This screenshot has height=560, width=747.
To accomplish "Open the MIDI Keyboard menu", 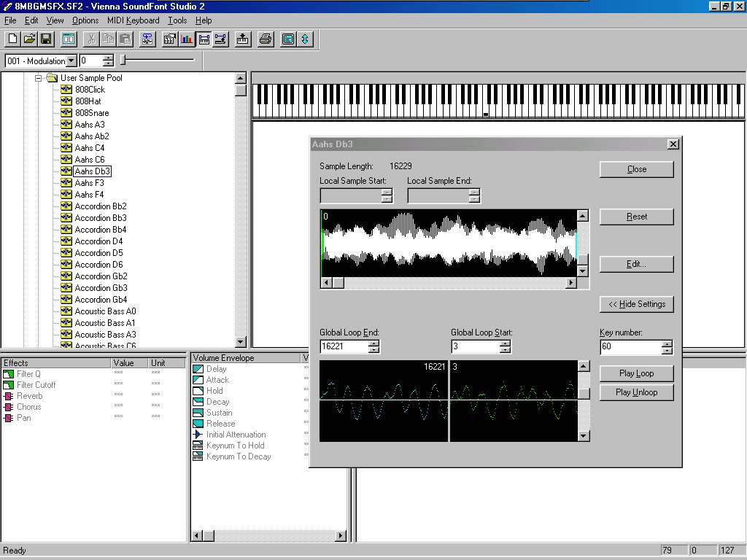I will 133,20.
